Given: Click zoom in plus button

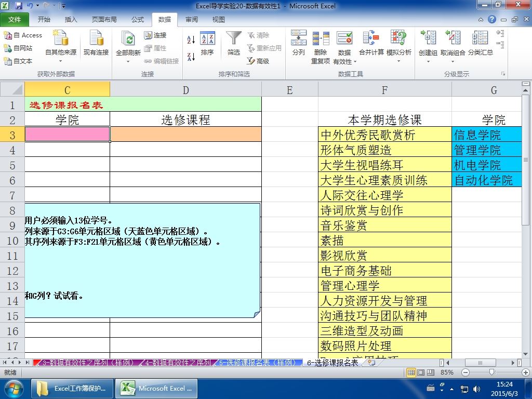Looking at the screenshot, I should [526, 373].
